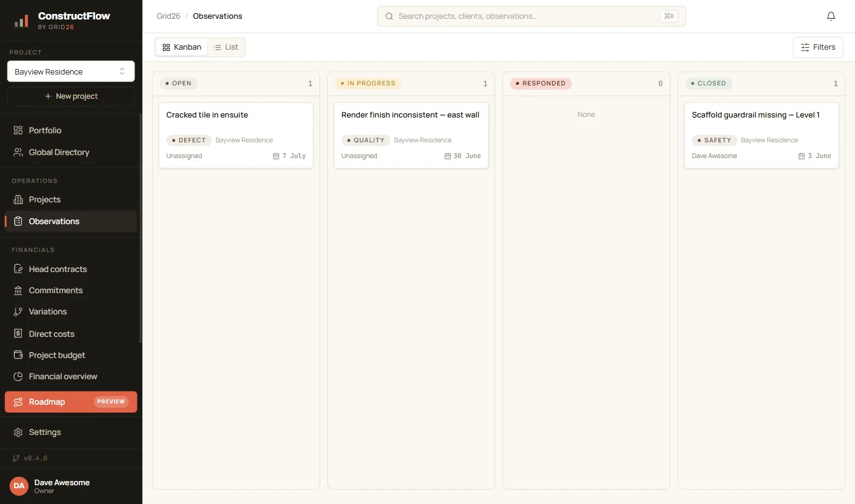Viewport: 855px width, 504px height.
Task: Open the Roadmap preview
Action: pos(71,402)
